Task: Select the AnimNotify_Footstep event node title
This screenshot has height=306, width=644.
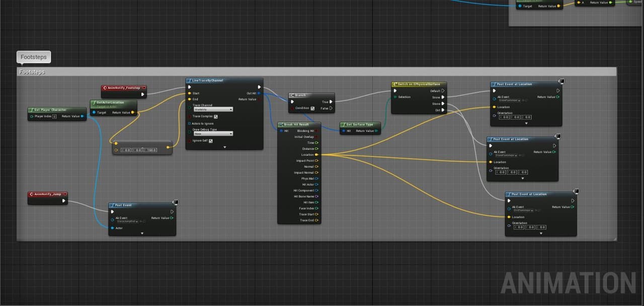Action: 124,88
